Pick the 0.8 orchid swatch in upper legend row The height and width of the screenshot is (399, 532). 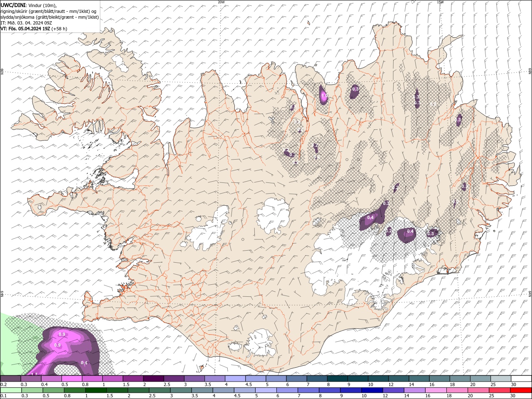pyautogui.click(x=92, y=379)
